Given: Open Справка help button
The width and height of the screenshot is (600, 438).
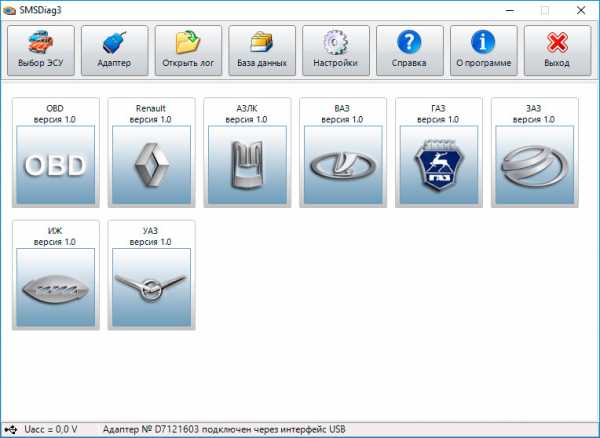Looking at the screenshot, I should tap(410, 50).
